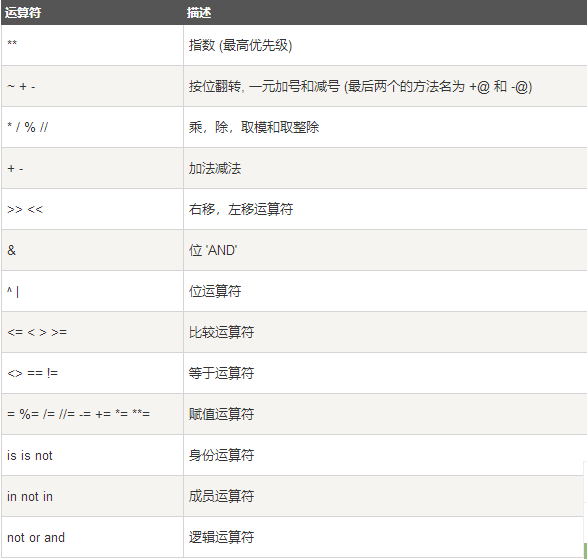Select the '按位翻转, 一元加号和减号' description text
This screenshot has height=559, width=587.
tap(264, 86)
